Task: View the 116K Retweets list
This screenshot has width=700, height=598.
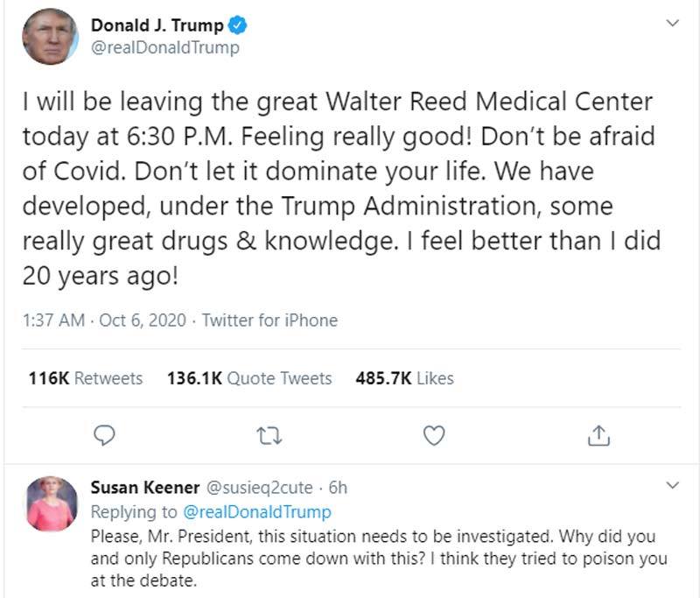Action: pyautogui.click(x=86, y=378)
